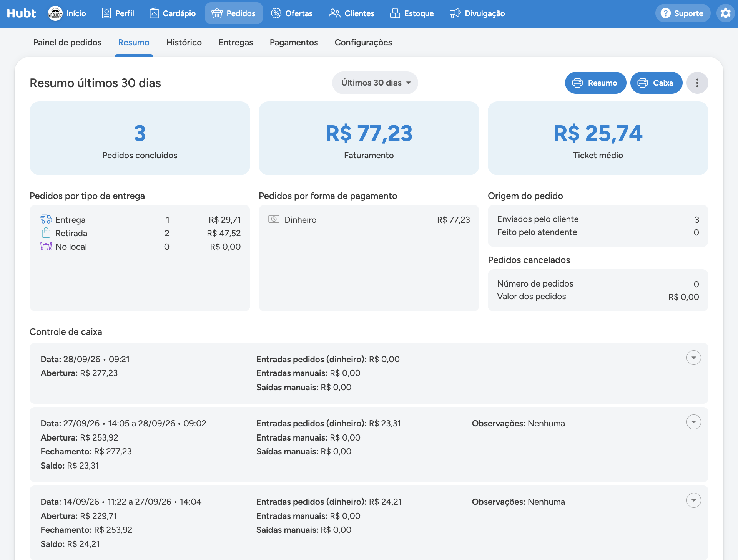Click the No local table icon
The width and height of the screenshot is (738, 560).
(46, 247)
